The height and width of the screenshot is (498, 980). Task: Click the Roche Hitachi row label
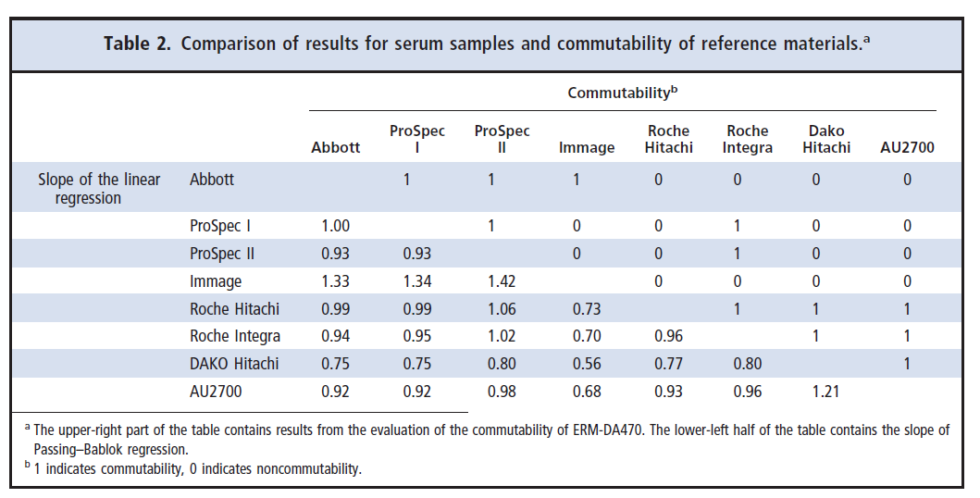click(x=235, y=308)
